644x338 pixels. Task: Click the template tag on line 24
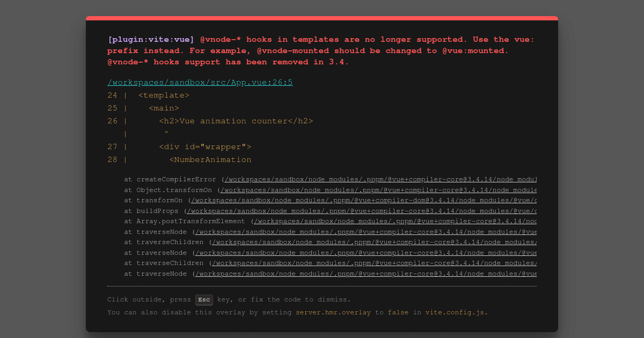click(164, 95)
